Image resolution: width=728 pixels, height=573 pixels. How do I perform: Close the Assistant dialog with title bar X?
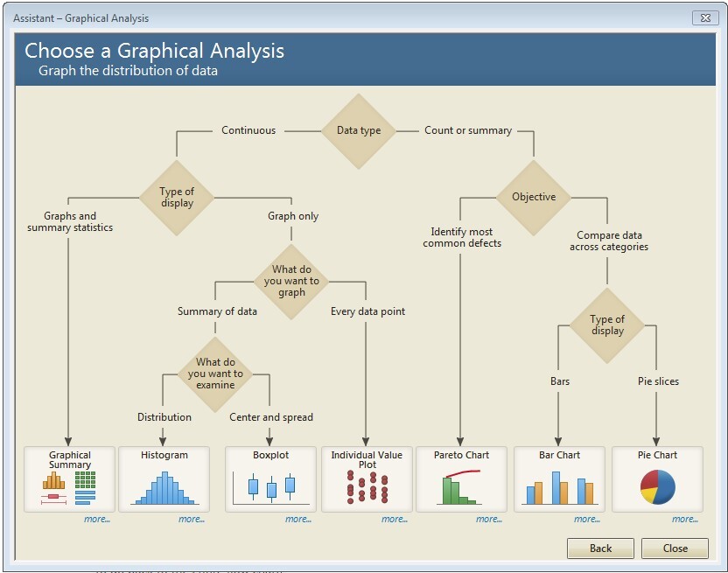pos(704,17)
